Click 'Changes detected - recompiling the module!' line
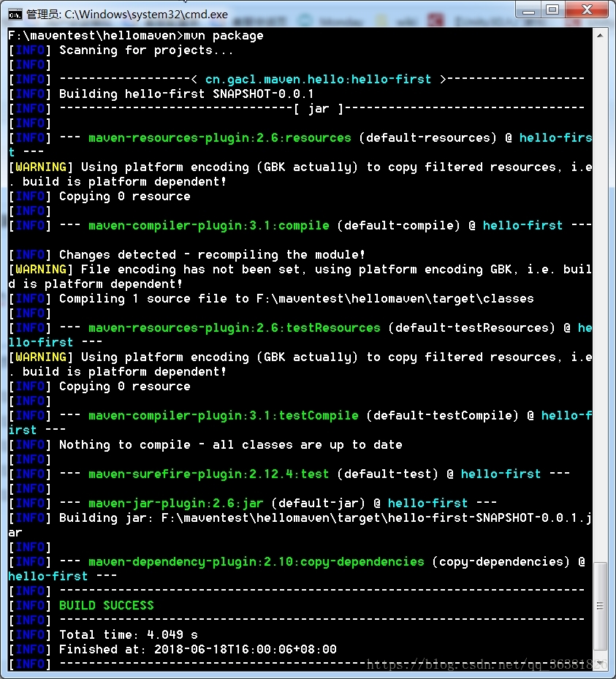616x679 pixels. tap(212, 254)
